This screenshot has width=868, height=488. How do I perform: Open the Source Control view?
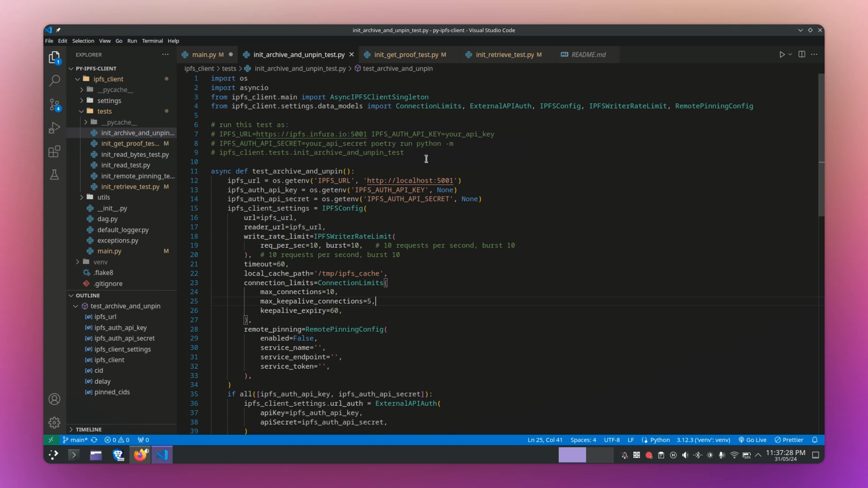tap(54, 105)
